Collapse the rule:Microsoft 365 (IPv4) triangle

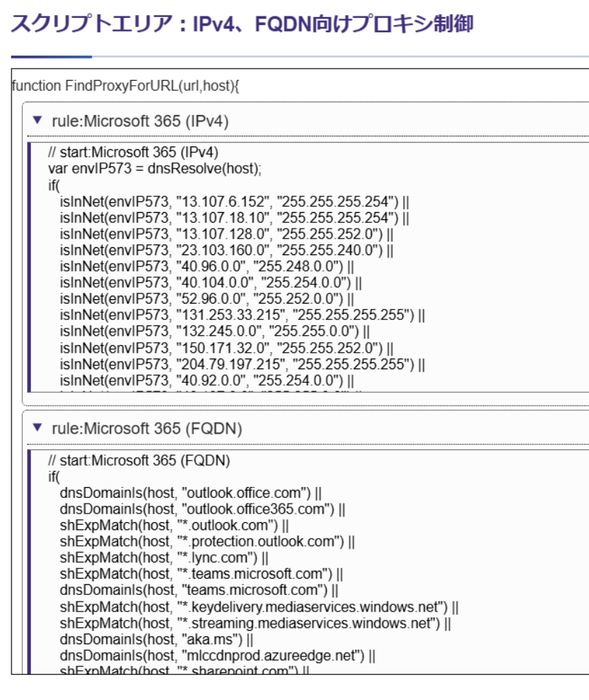click(x=39, y=122)
